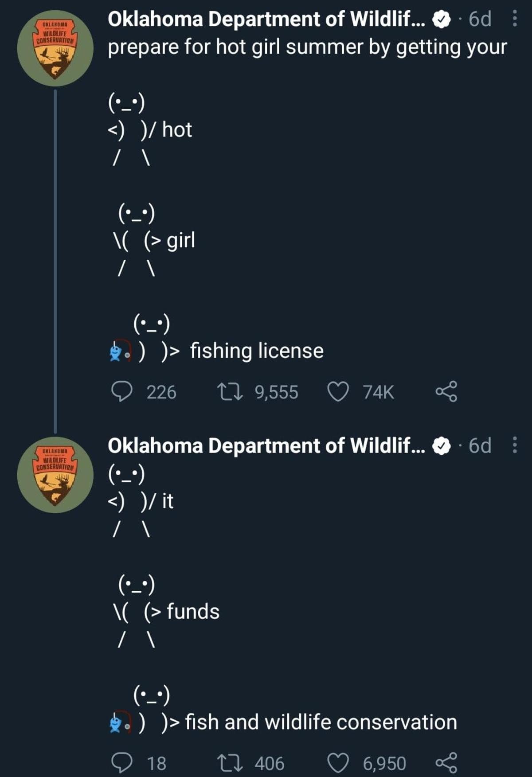Like the first tweet with 74K likes
The width and height of the screenshot is (532, 777).
(x=337, y=391)
